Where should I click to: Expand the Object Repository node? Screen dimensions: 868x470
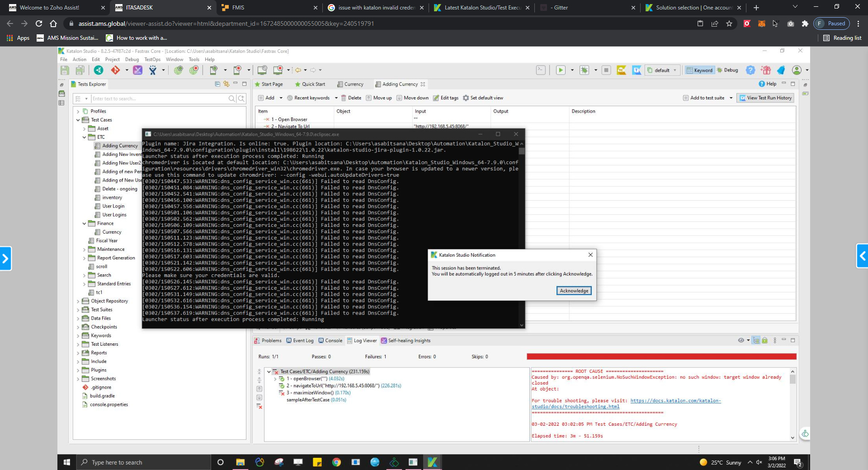click(78, 301)
